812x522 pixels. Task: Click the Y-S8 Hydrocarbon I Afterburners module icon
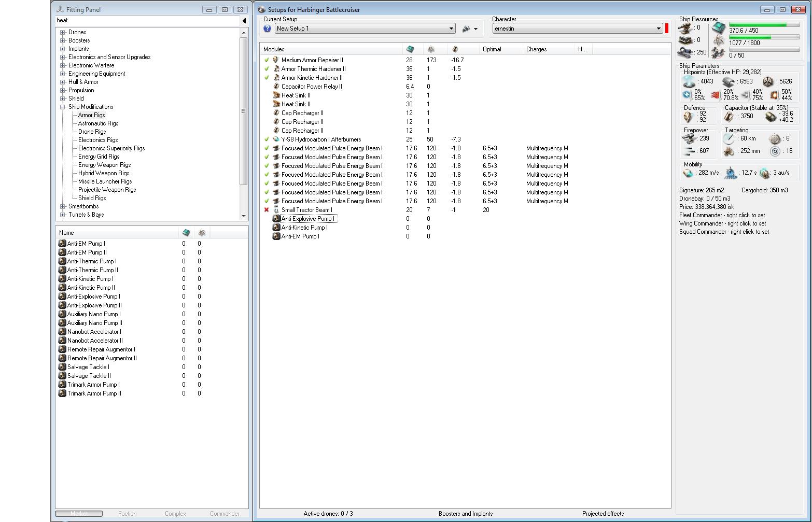[276, 139]
